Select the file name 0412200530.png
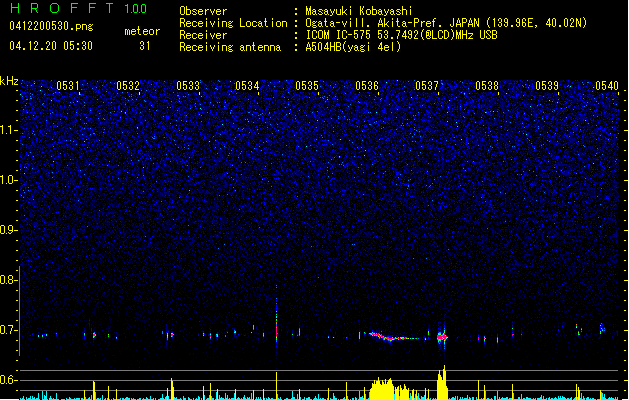 [x=51, y=26]
